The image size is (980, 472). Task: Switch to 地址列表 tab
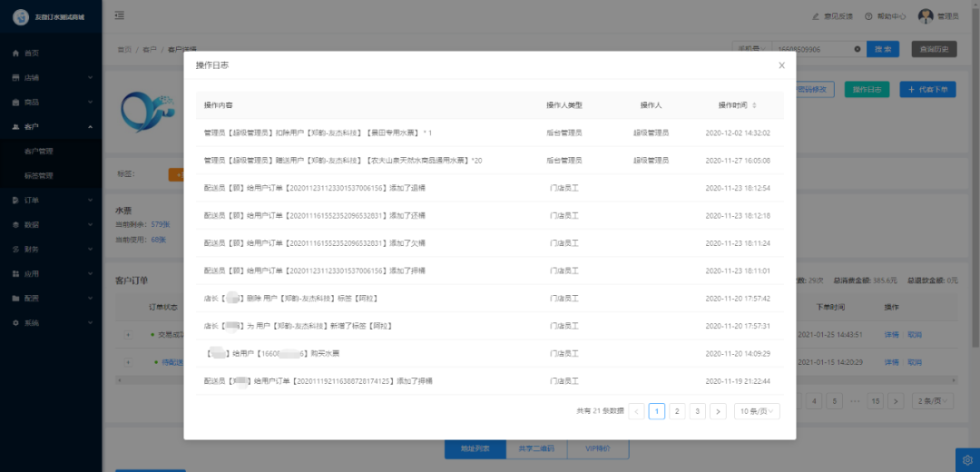coord(475,449)
